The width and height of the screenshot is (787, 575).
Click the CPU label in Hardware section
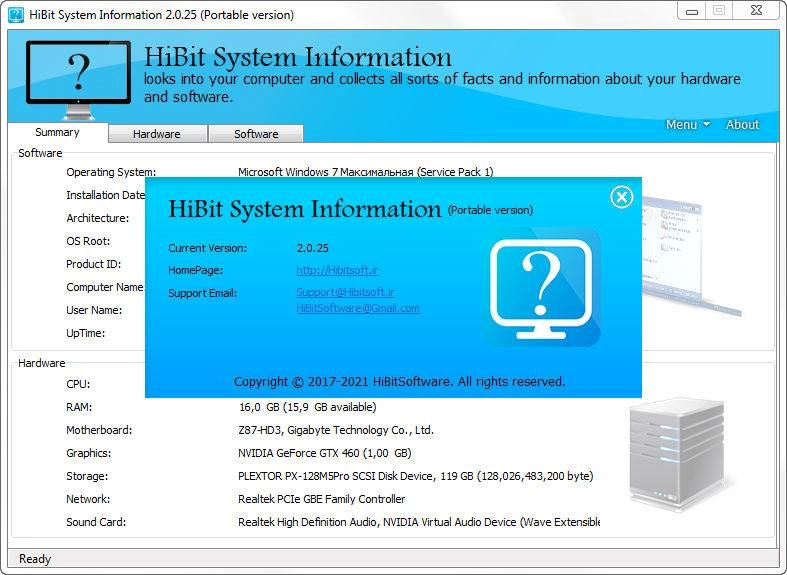click(78, 384)
